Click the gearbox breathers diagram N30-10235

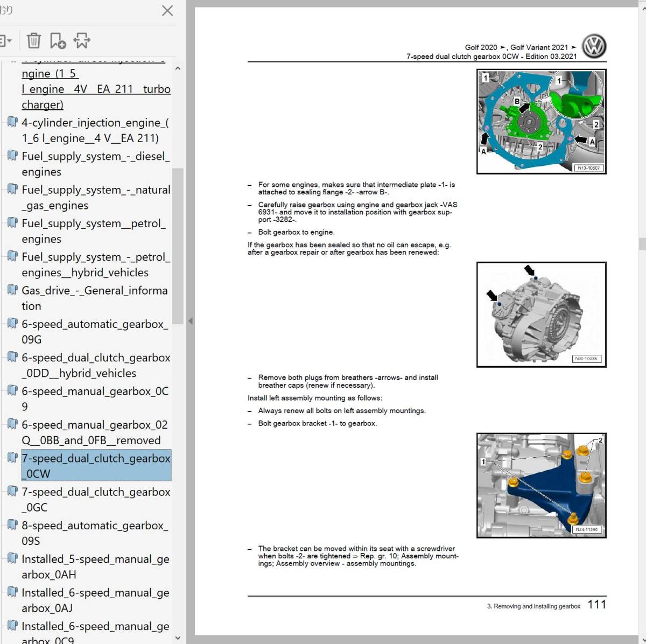click(542, 314)
